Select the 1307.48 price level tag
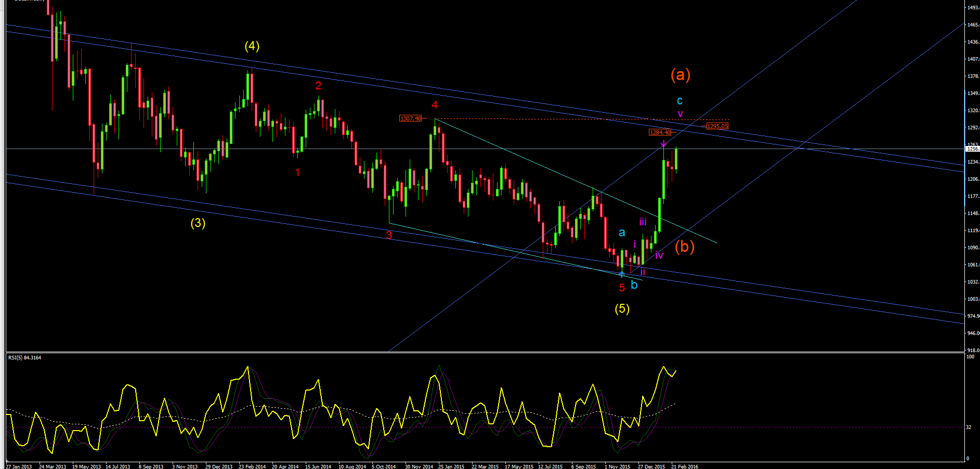This screenshot has height=469, width=980. point(411,118)
